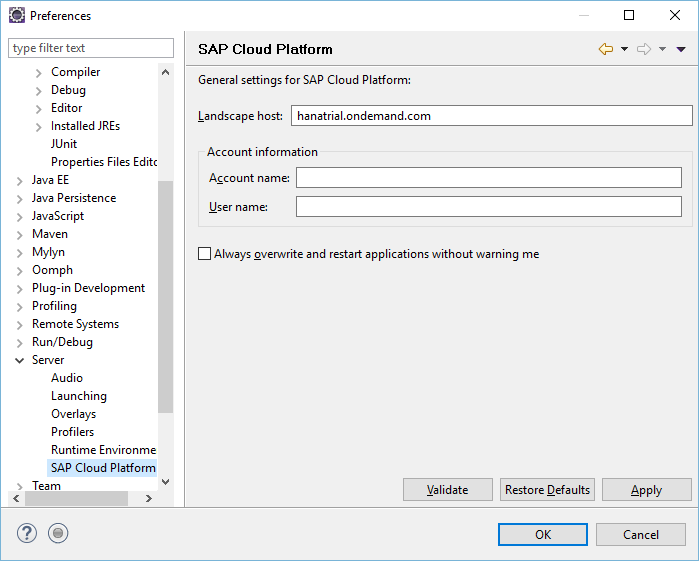Click the tree scroll left arrow

click(x=16, y=498)
